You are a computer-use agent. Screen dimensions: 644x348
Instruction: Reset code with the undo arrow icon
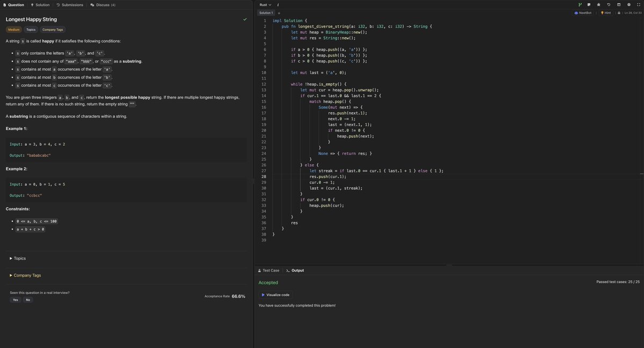pyautogui.click(x=609, y=4)
